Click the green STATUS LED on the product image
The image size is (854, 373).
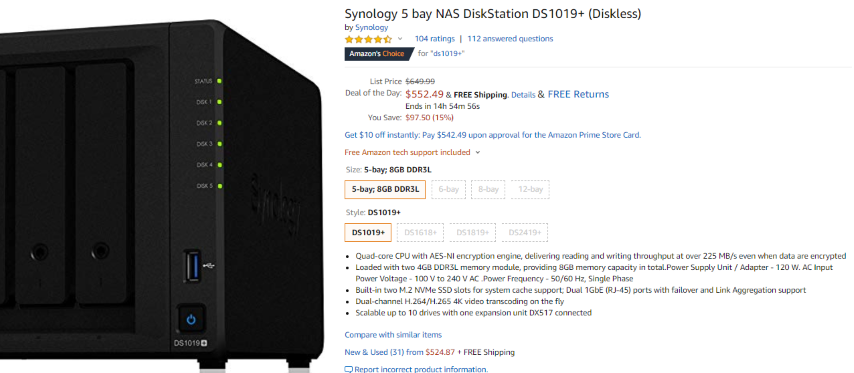(x=219, y=82)
